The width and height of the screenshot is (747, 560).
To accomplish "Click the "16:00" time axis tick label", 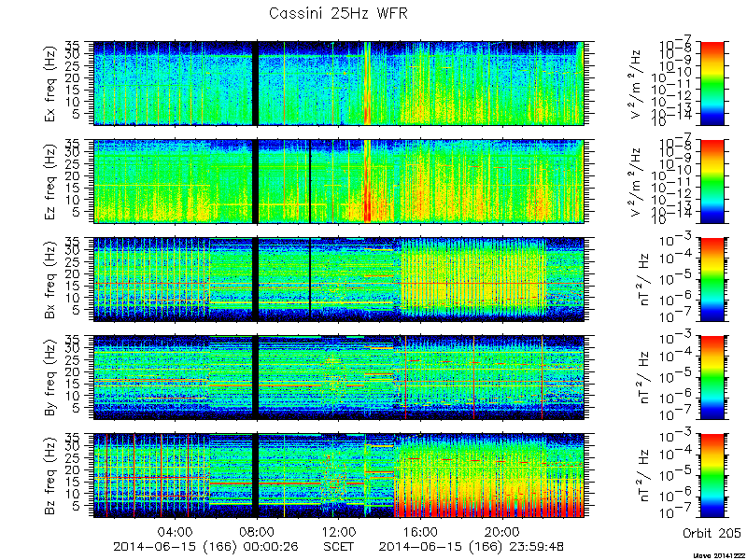I will (421, 531).
